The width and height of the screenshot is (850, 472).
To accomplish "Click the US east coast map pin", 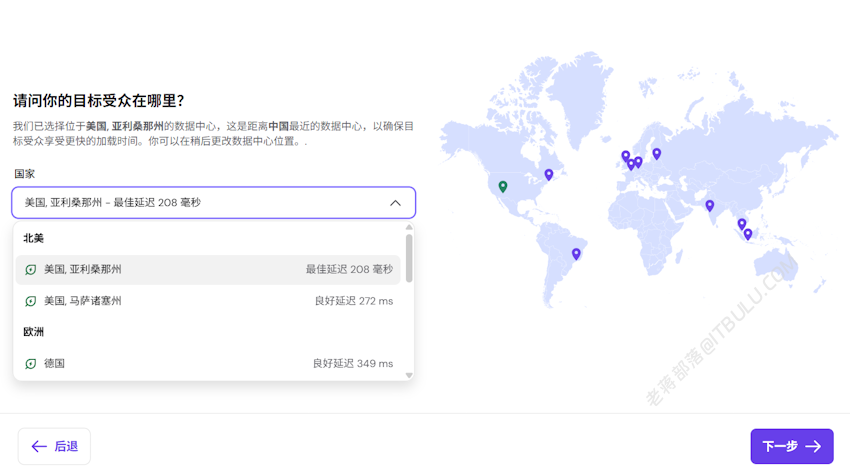I will [549, 174].
